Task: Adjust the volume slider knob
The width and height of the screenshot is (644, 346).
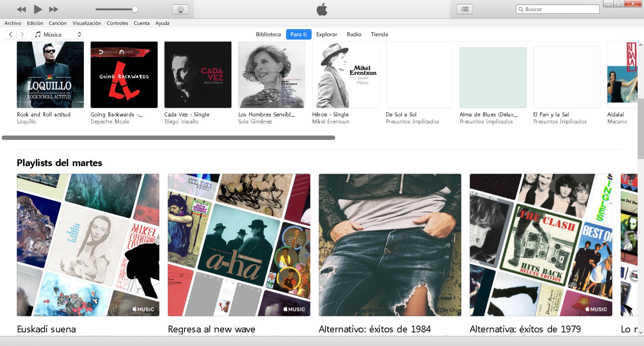Action: (x=135, y=9)
